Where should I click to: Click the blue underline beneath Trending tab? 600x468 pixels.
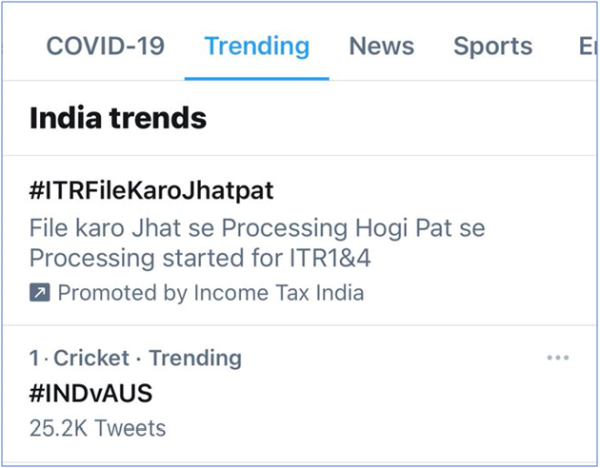tap(257, 78)
